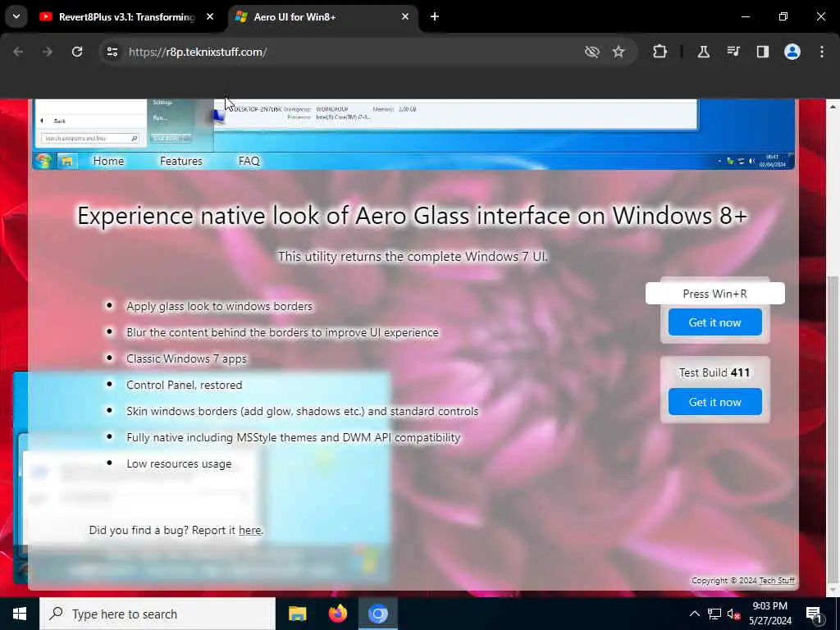Screen dimensions: 840x630
Task: Open the notification center icon
Action: point(814,614)
